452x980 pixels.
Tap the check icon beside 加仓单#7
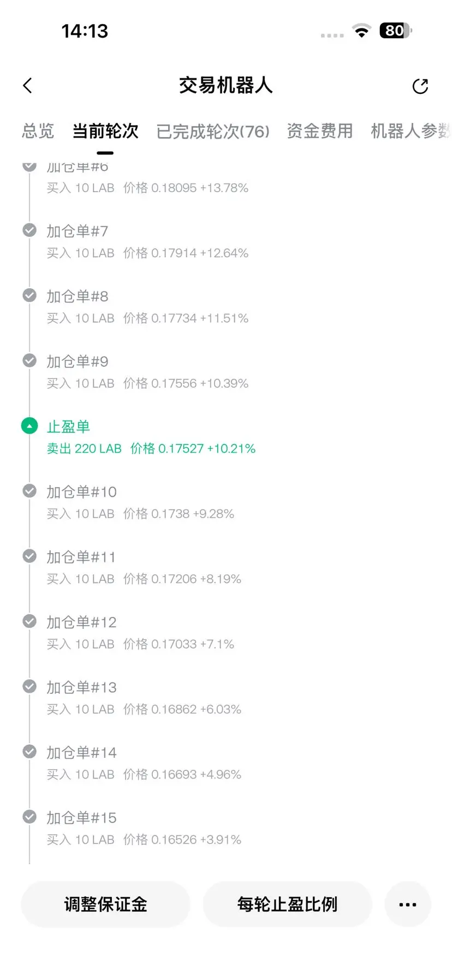coord(29,230)
